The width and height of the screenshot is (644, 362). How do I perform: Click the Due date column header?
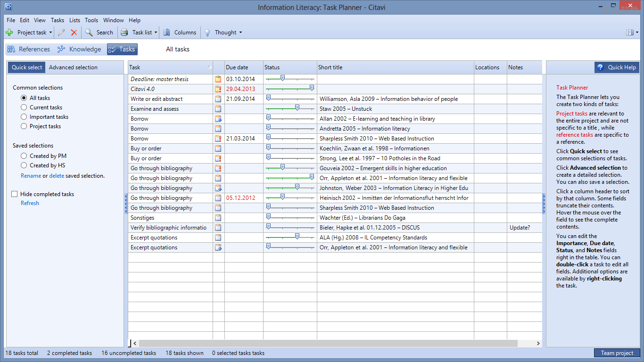[x=244, y=67]
